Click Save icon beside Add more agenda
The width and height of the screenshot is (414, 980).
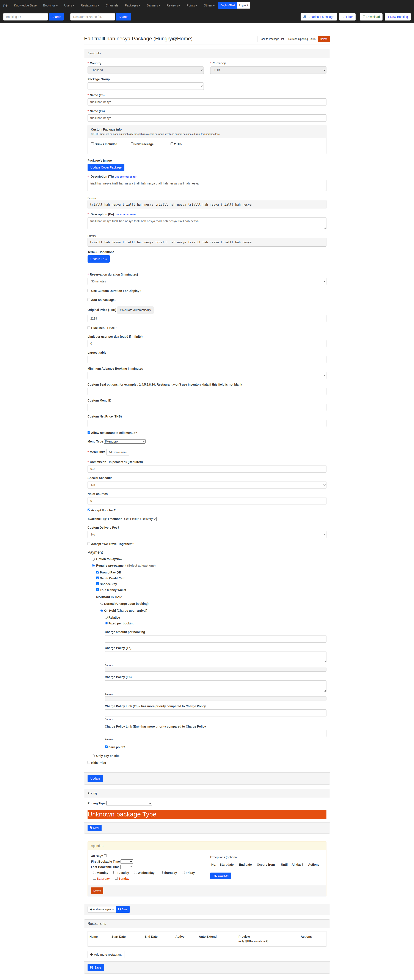click(x=119, y=909)
